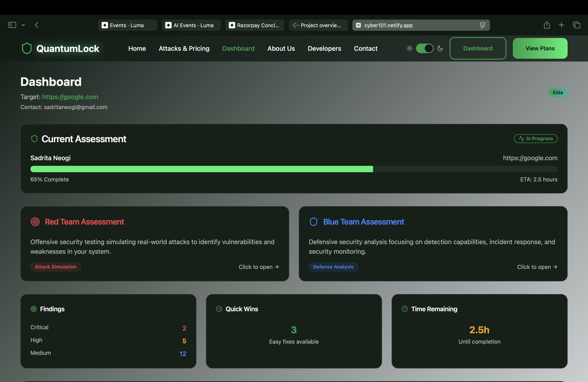Click the moon dark-mode icon
This screenshot has width=588, height=382.
[x=440, y=48]
